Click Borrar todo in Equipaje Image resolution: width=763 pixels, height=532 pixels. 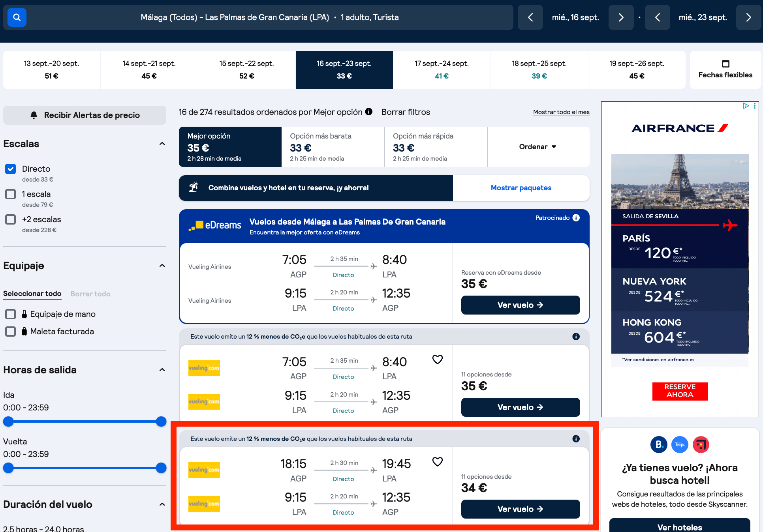click(x=90, y=294)
